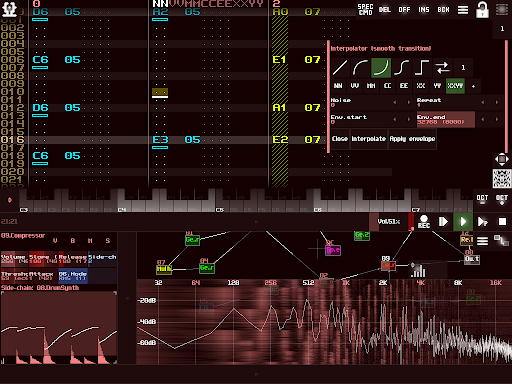Click the linked modules icon at right
Image resolution: width=512 pixels, height=384 pixels.
(501, 240)
